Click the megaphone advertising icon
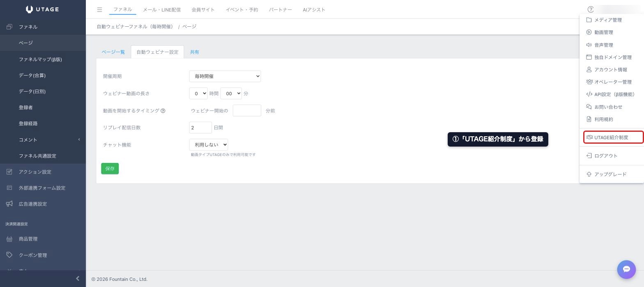 coord(9,204)
